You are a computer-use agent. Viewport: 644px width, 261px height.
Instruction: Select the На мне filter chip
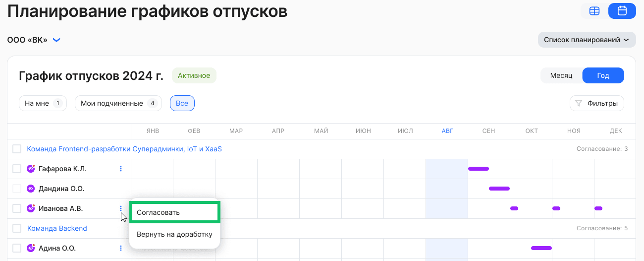coord(43,103)
